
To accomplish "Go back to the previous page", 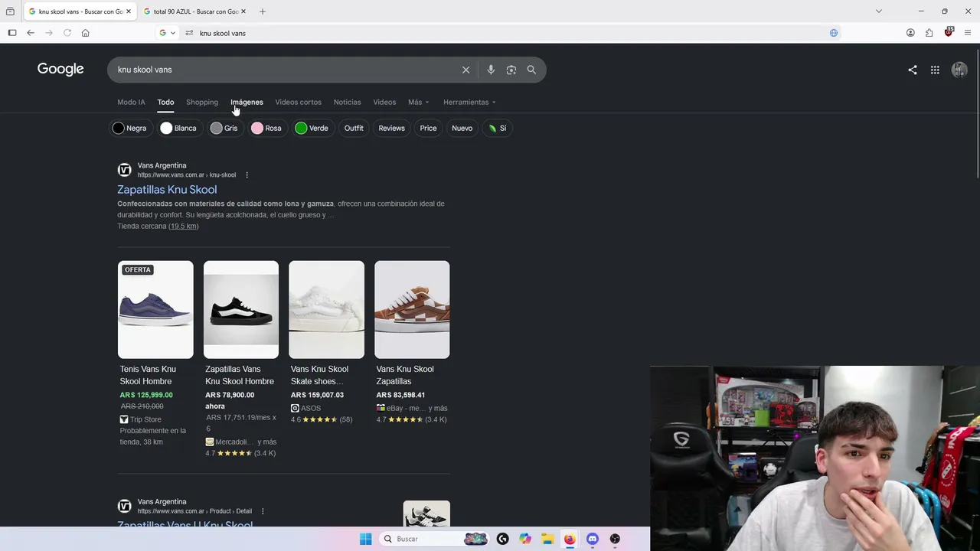I will click(31, 33).
